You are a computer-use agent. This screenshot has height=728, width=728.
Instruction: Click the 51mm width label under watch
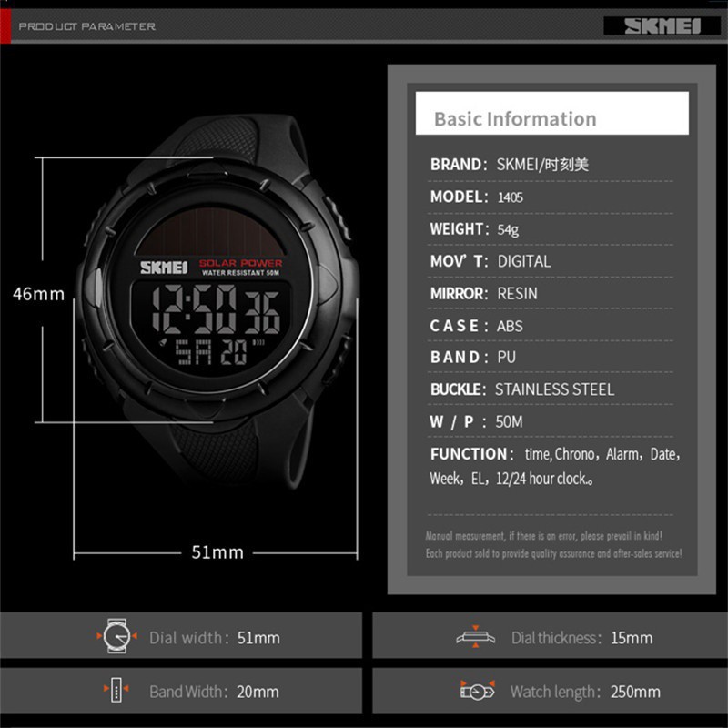coord(217,552)
